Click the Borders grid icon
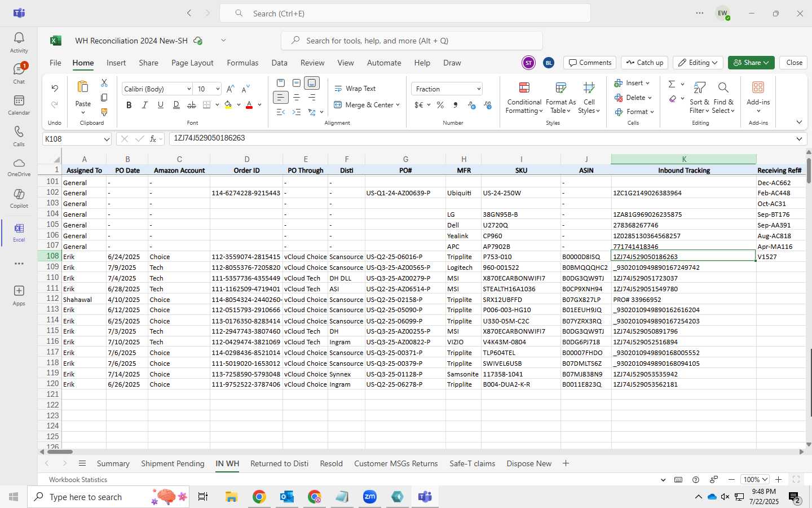Image resolution: width=812 pixels, height=508 pixels. [206, 105]
